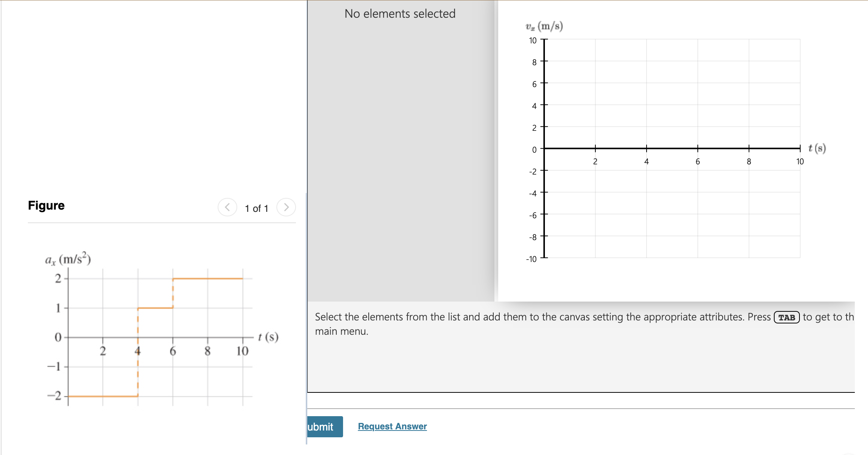Expand the figure navigation to next page
The height and width of the screenshot is (455, 868).
pyautogui.click(x=286, y=207)
